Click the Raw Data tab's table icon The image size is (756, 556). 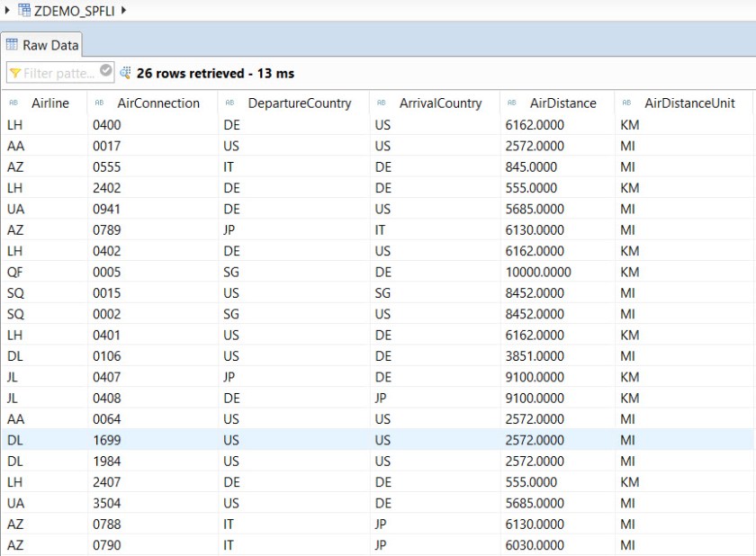tap(13, 45)
